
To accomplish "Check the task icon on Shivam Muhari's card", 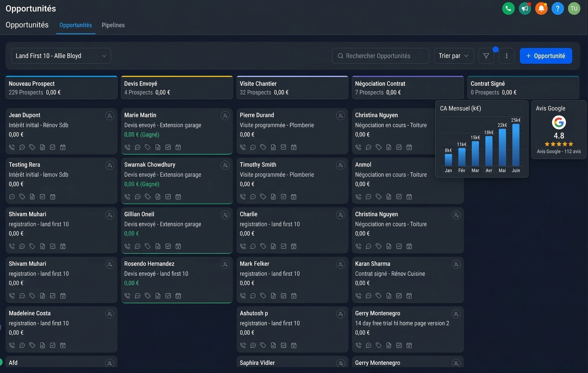I will click(x=53, y=246).
